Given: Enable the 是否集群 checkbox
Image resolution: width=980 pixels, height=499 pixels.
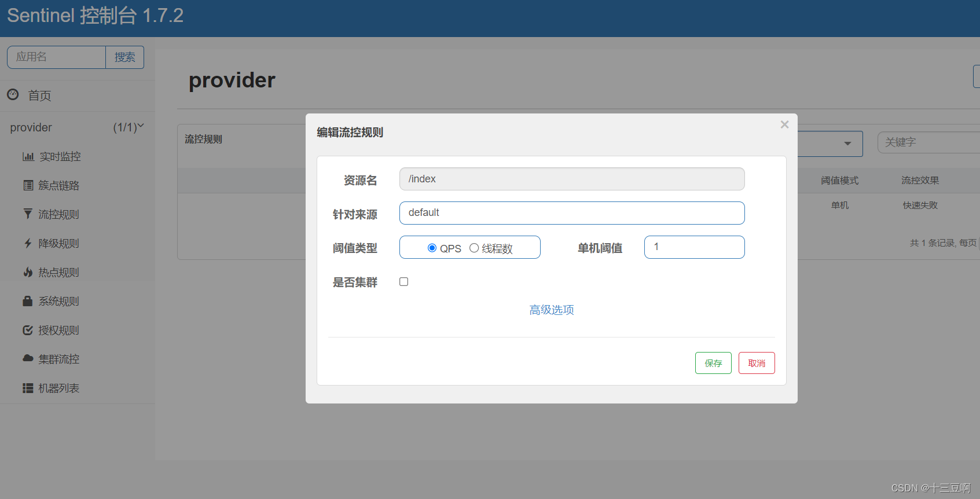Looking at the screenshot, I should 404,282.
